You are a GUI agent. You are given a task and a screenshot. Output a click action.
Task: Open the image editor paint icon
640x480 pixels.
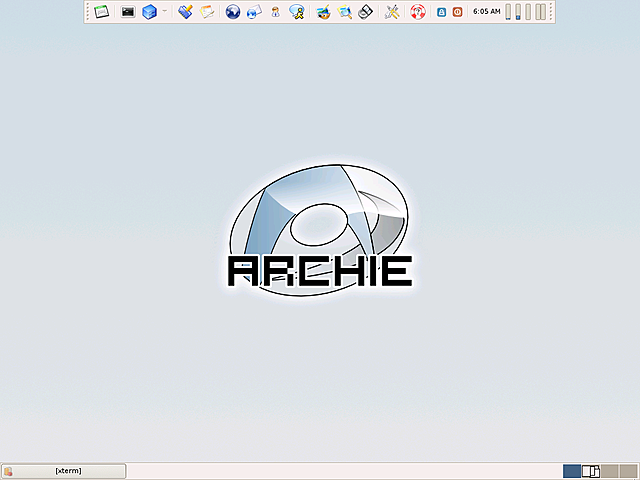323,12
